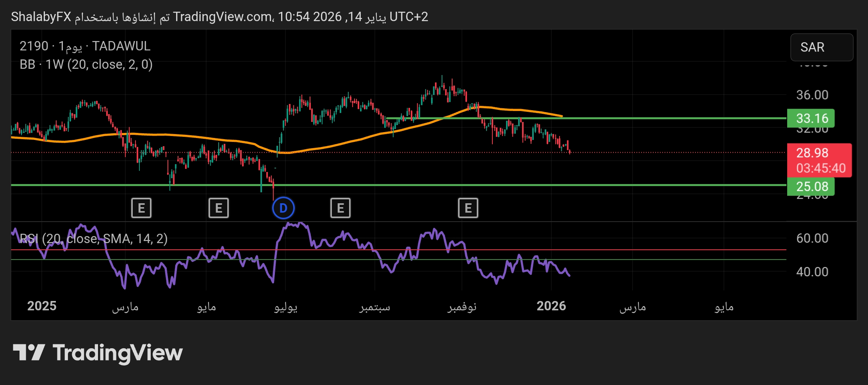Click the سبتمبر label on time axis
Viewport: 868px width, 385px height.
click(x=374, y=307)
